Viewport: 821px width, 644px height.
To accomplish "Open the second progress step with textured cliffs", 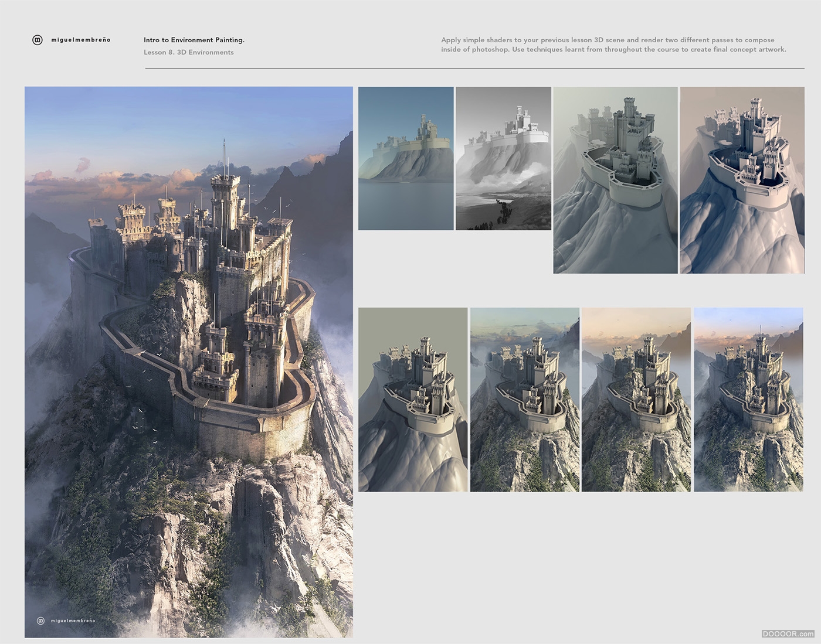I will pos(525,400).
